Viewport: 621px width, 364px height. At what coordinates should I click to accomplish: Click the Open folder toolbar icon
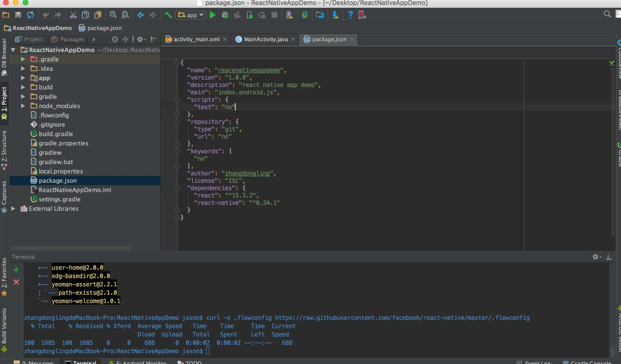(6, 15)
